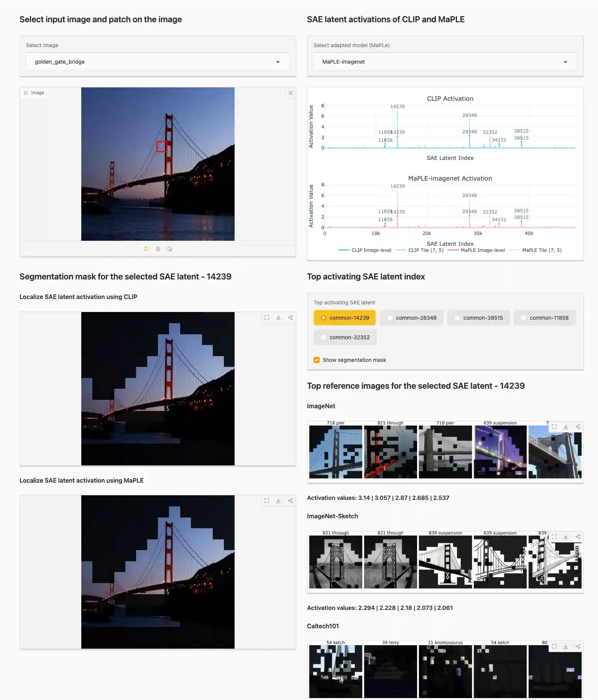Click the upload icon below the input image
This screenshot has width=598, height=700.
[146, 249]
